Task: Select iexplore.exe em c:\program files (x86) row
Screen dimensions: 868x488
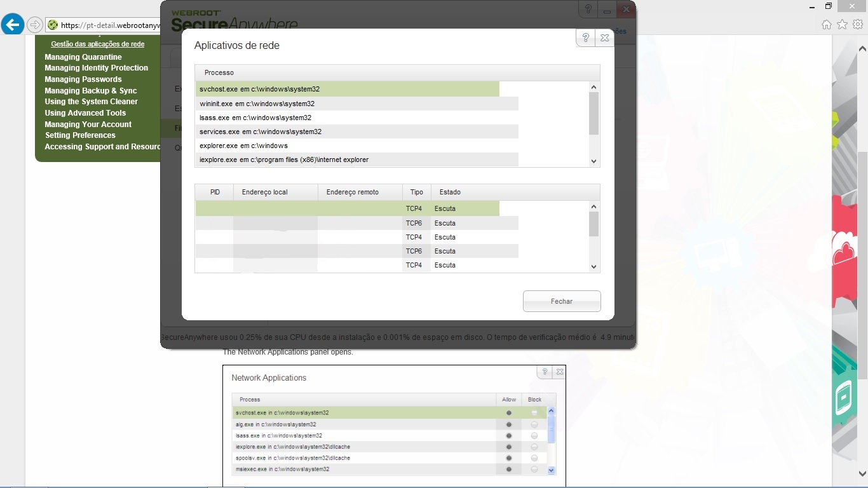Action: coord(356,159)
